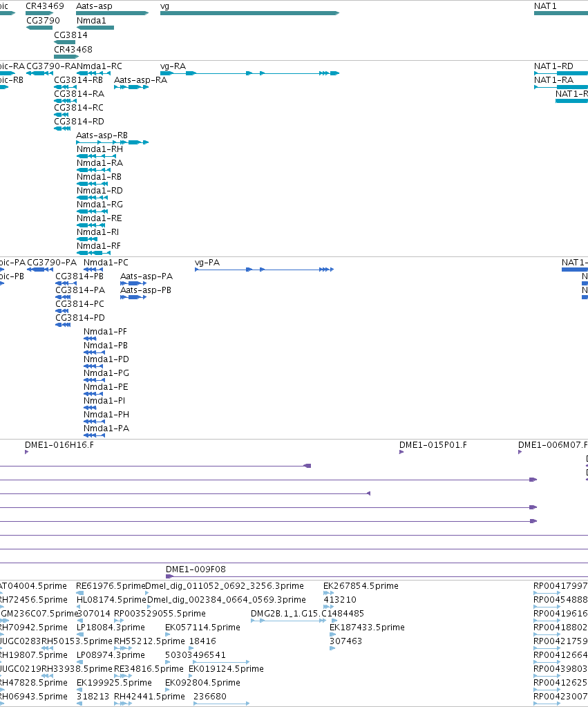This screenshot has width=588, height=707.
Task: Open the Aats-asp-PB CDS label
Action: 146,290
